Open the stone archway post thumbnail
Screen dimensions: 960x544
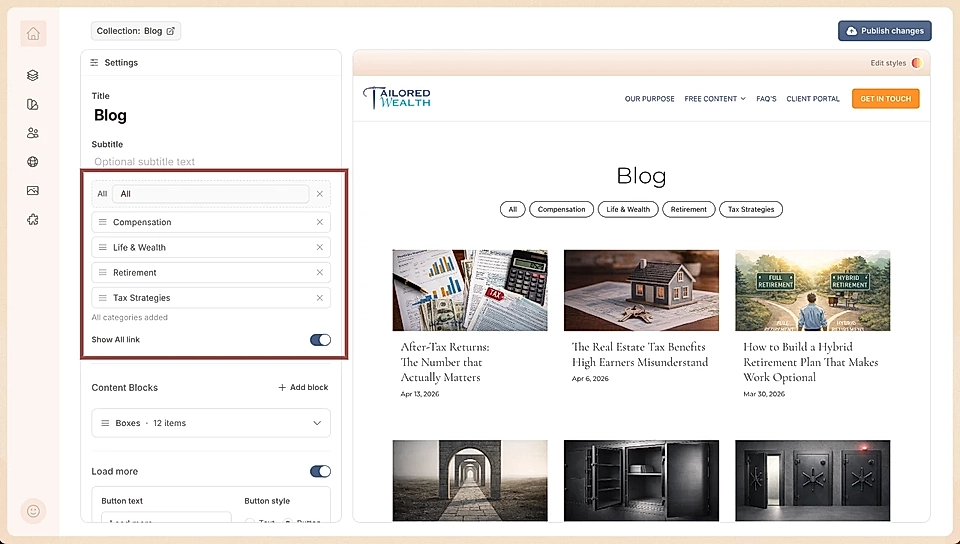point(470,480)
